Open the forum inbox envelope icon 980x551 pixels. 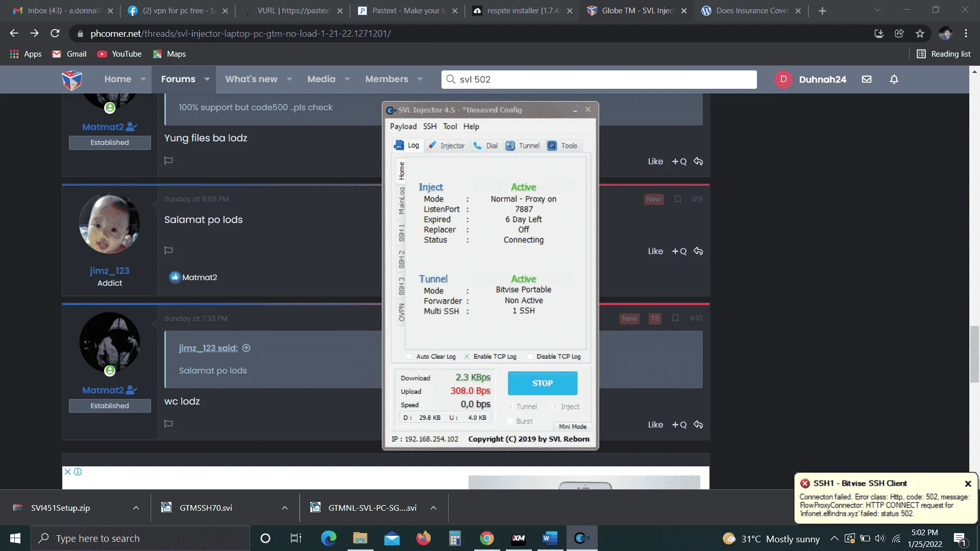pos(867,79)
